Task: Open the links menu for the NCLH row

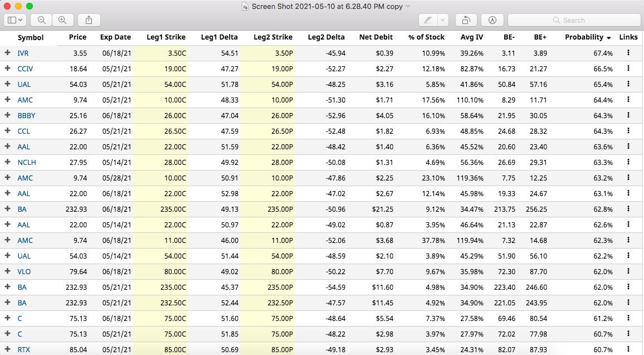Action: pos(628,162)
